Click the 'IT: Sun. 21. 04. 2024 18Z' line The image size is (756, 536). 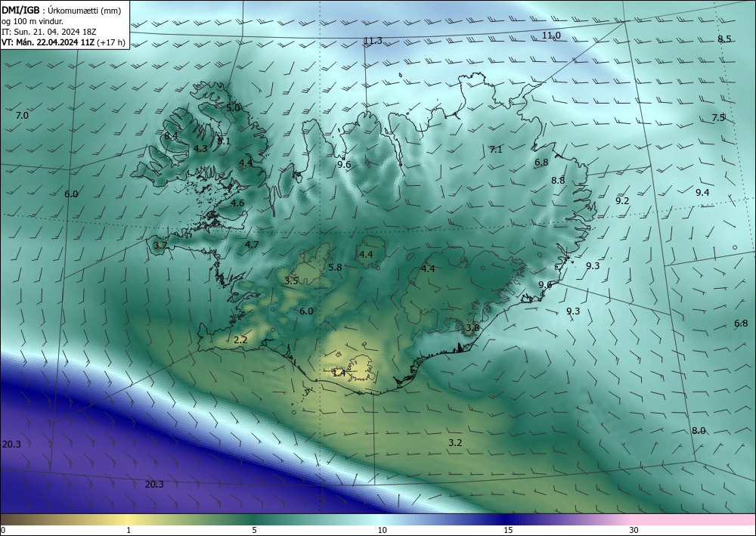point(48,32)
